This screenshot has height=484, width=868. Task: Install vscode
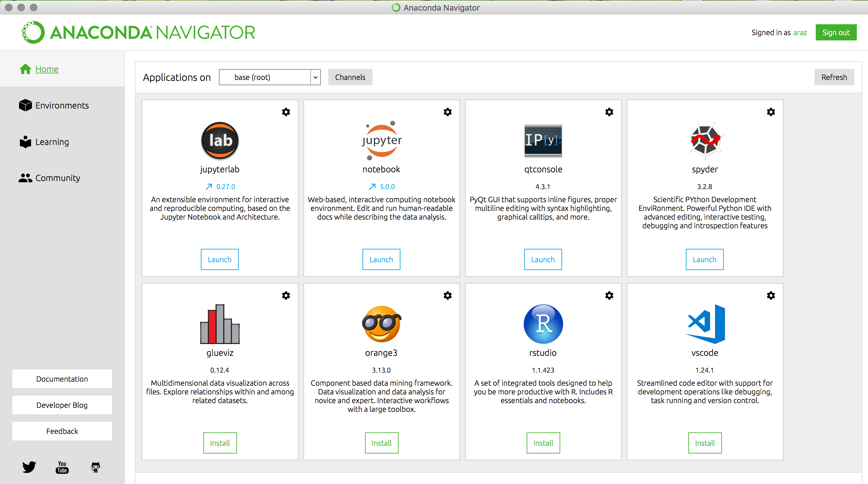(x=705, y=443)
